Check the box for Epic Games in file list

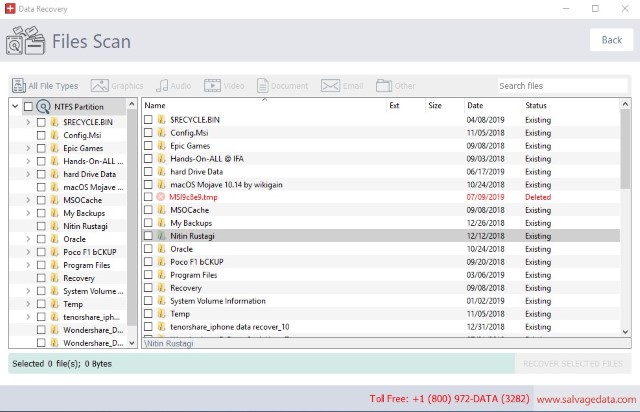point(148,145)
